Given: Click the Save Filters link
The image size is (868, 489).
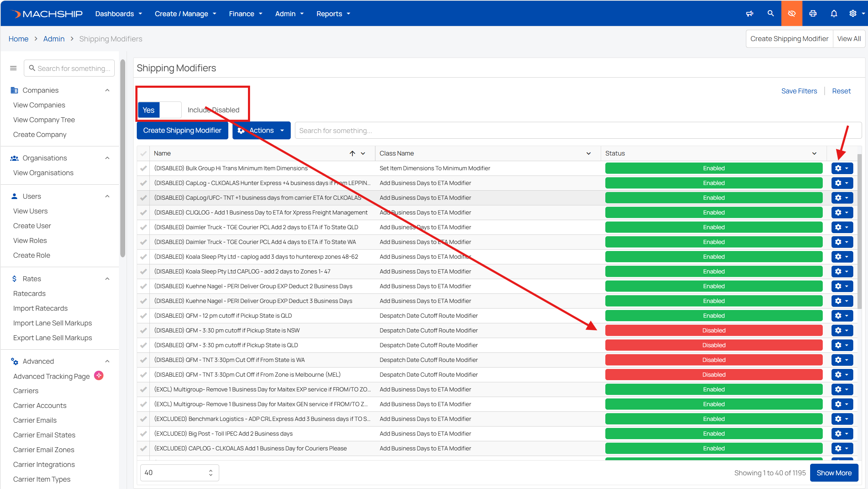Looking at the screenshot, I should pos(799,91).
